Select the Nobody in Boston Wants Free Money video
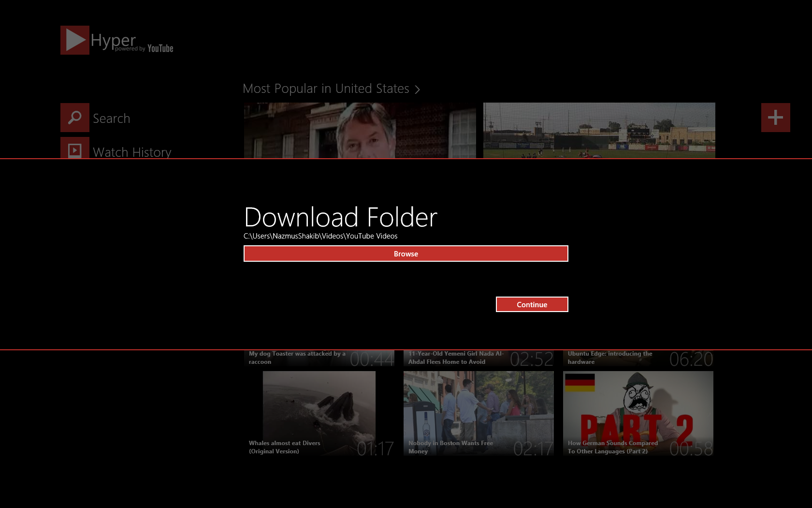 [478, 413]
